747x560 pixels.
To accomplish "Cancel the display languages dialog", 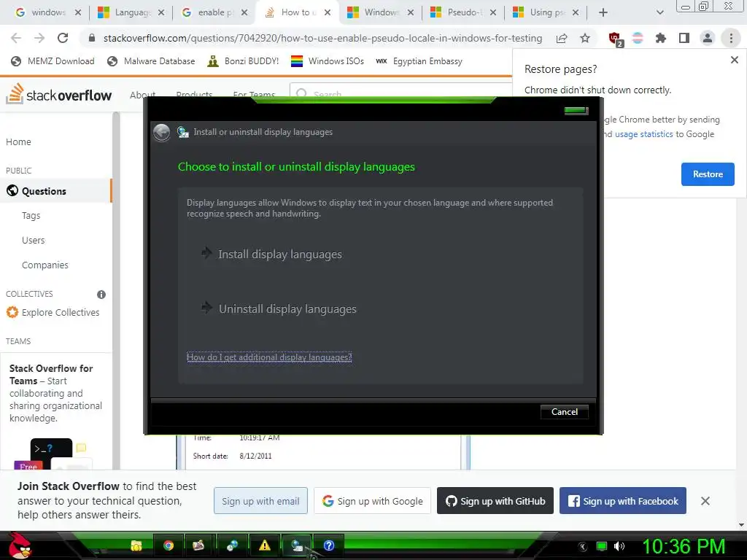I will point(564,412).
